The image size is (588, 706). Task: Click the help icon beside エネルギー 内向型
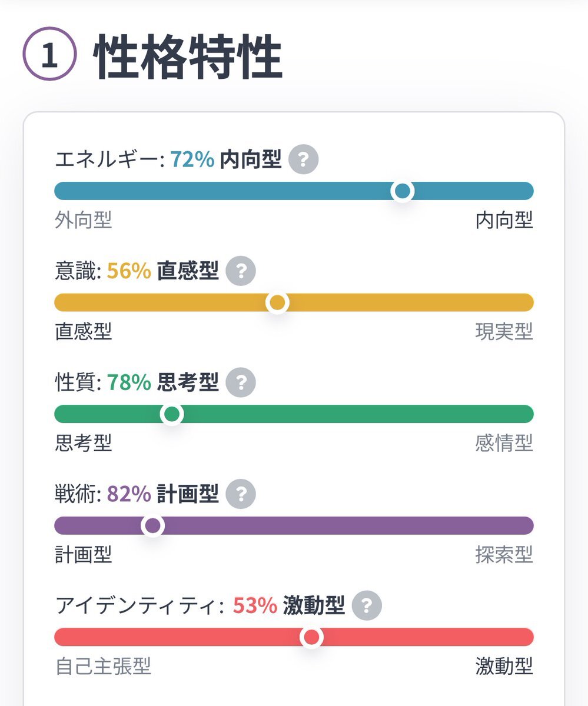(304, 159)
